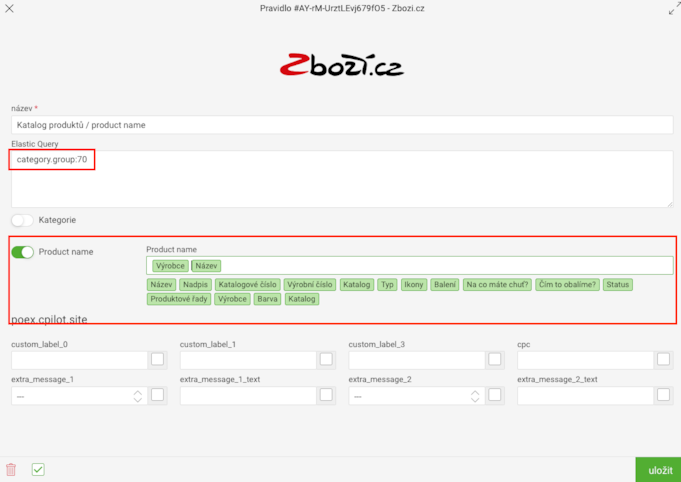The image size is (681, 482).
Task: Add the Barva tag
Action: (x=267, y=299)
